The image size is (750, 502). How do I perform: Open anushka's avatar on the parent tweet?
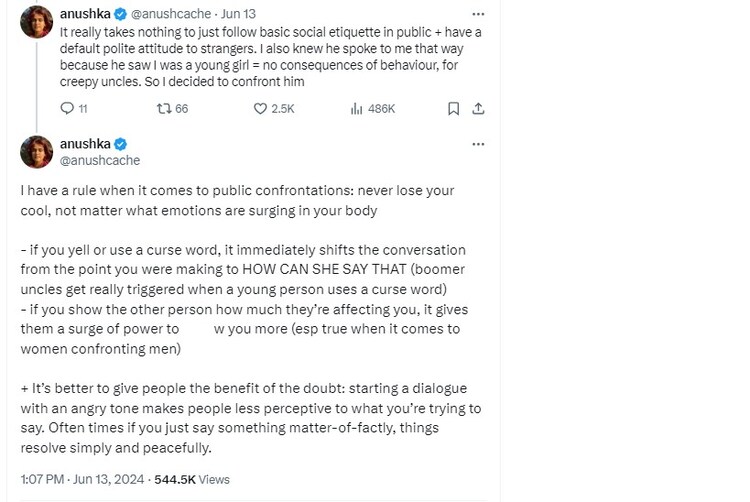click(x=37, y=22)
